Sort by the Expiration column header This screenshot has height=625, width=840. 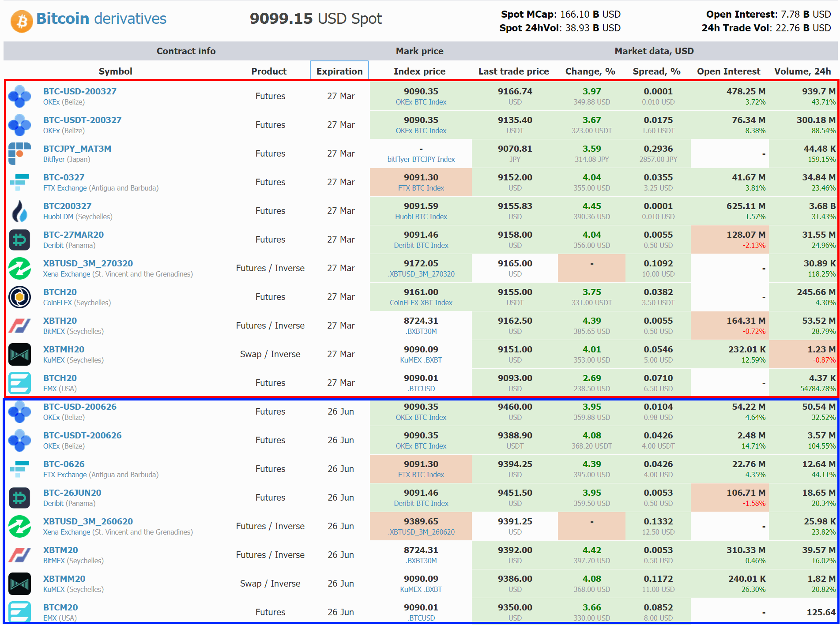[339, 71]
